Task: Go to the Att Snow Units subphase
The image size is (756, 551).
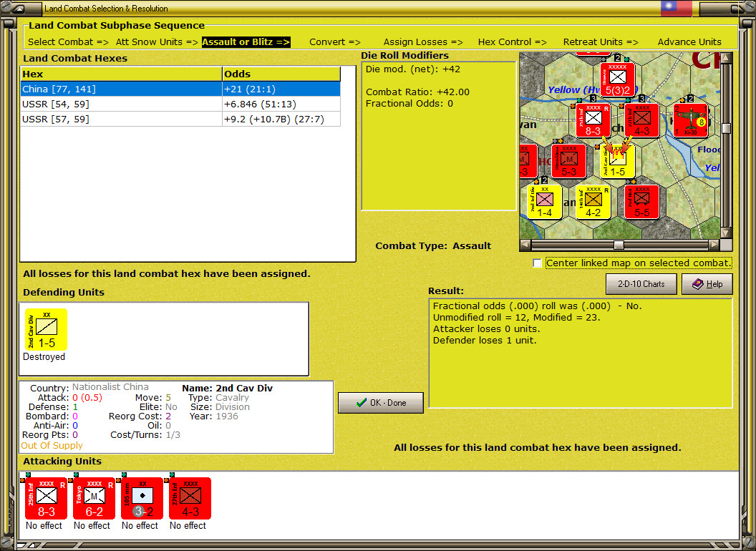Action: (x=157, y=42)
